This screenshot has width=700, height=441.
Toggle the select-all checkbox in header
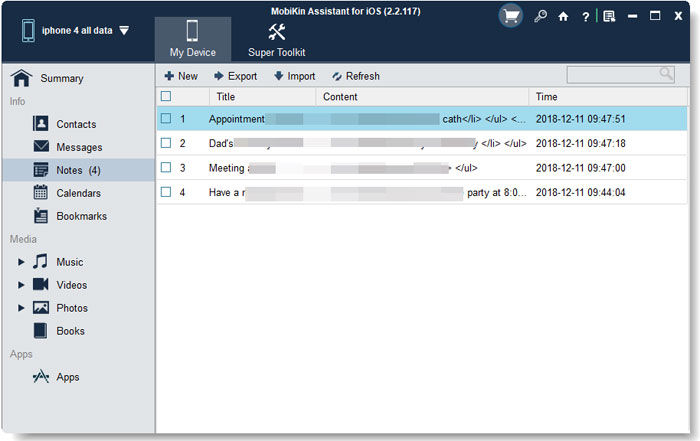click(x=167, y=97)
